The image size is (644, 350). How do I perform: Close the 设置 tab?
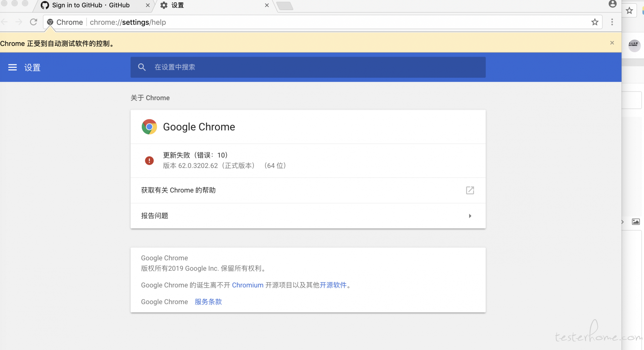267,5
